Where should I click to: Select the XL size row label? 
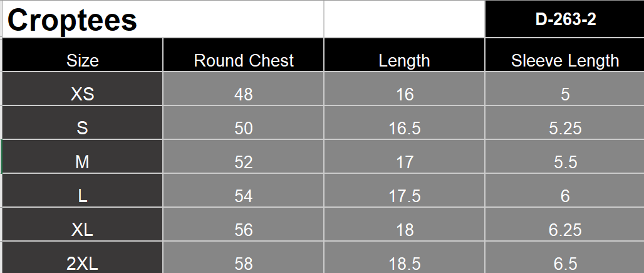(83, 230)
